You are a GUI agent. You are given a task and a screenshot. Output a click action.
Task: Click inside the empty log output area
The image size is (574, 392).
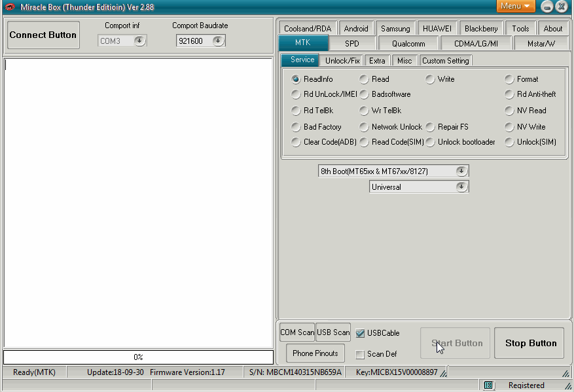coord(138,202)
